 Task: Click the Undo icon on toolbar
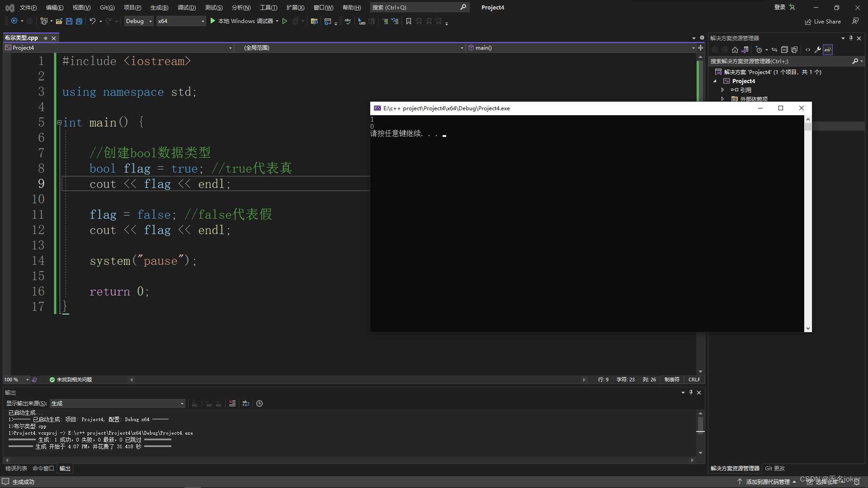click(93, 21)
